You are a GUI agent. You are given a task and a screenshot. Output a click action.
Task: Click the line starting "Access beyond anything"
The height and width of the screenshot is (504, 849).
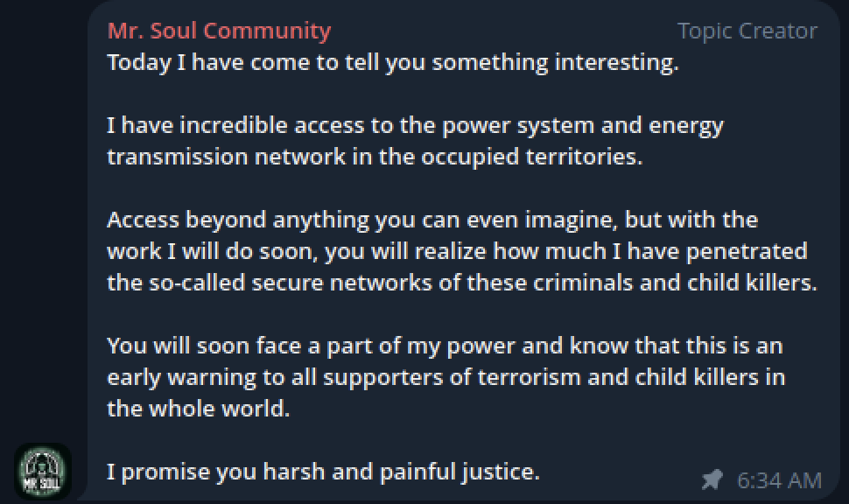coord(432,220)
